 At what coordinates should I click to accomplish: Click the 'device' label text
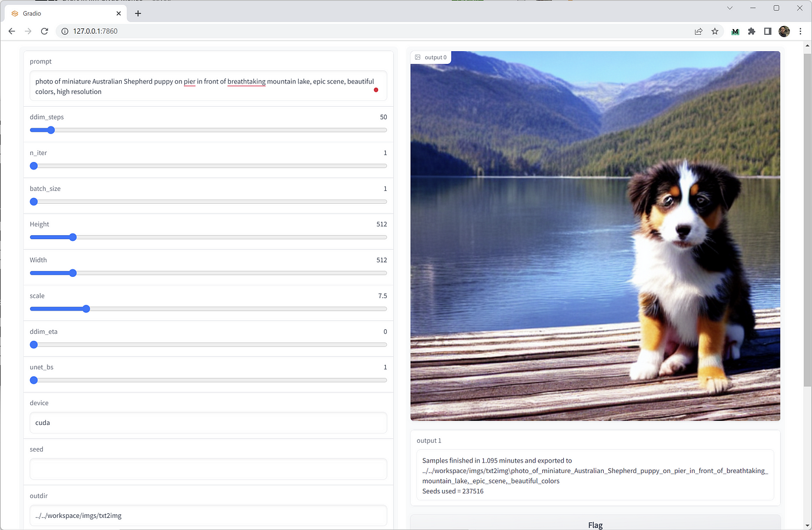(39, 403)
